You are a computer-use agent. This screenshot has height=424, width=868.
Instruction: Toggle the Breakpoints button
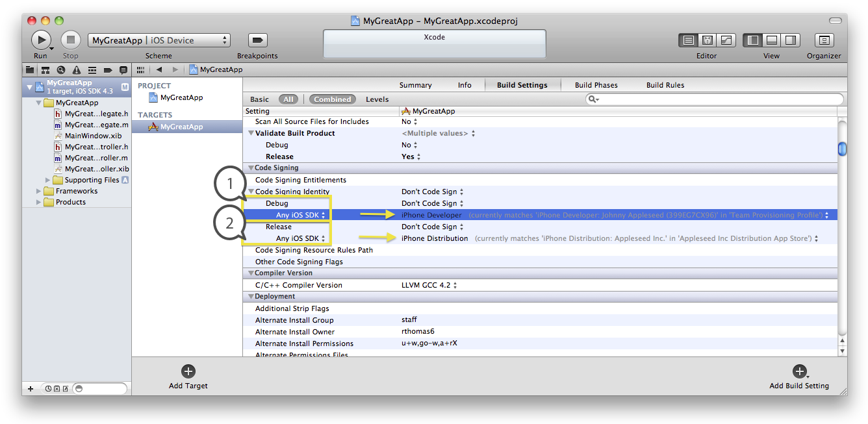point(257,40)
